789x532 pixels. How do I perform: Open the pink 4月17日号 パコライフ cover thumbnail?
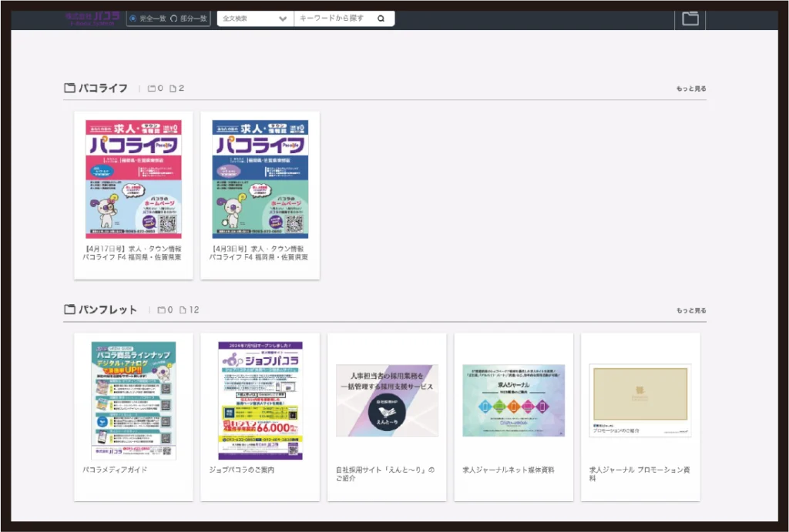coord(133,179)
